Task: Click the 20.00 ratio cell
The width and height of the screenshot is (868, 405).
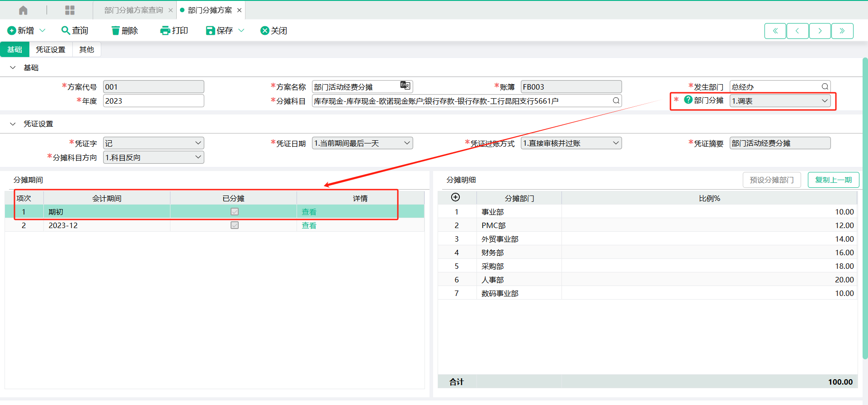Action: (709, 280)
